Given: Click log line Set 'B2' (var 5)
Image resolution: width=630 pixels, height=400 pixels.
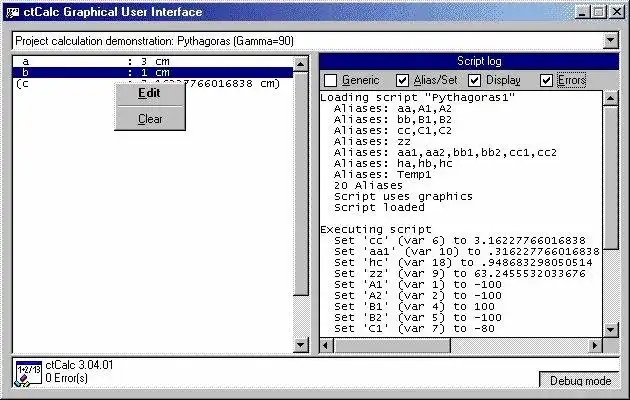Looking at the screenshot, I should [x=418, y=318].
